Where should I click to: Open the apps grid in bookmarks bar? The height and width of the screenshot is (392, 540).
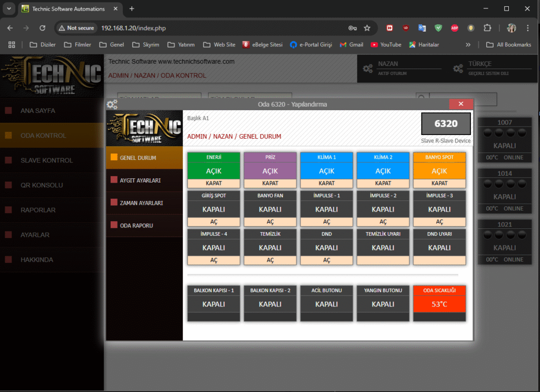(12, 44)
